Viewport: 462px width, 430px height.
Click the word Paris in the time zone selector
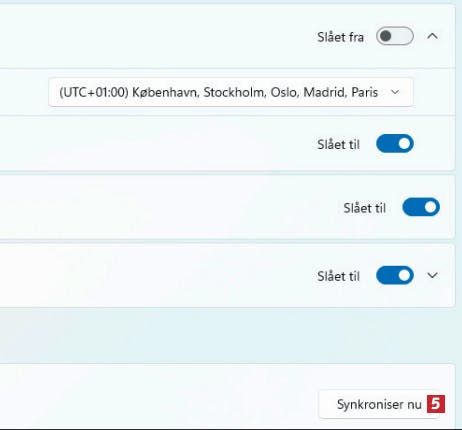pyautogui.click(x=365, y=92)
